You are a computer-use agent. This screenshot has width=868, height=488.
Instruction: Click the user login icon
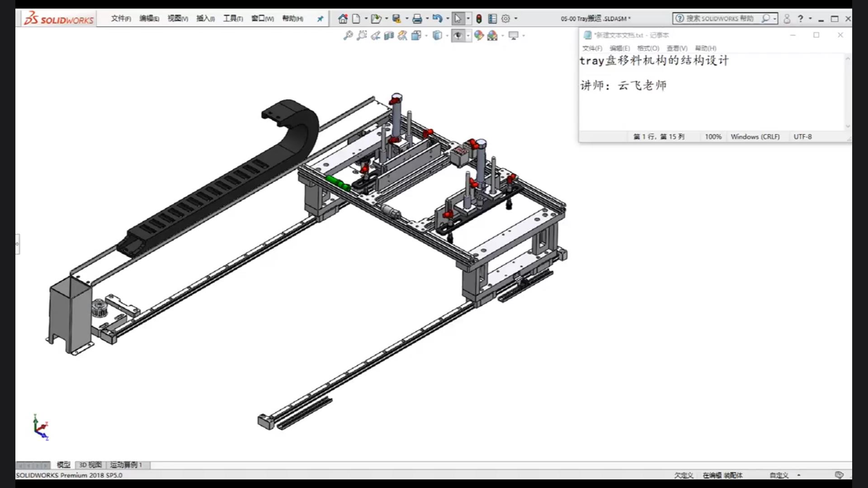point(787,19)
